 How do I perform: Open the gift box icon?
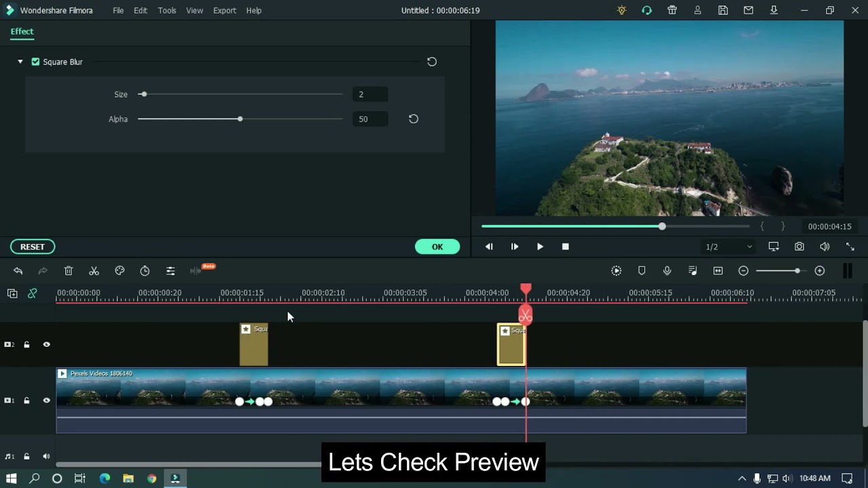pyautogui.click(x=672, y=10)
